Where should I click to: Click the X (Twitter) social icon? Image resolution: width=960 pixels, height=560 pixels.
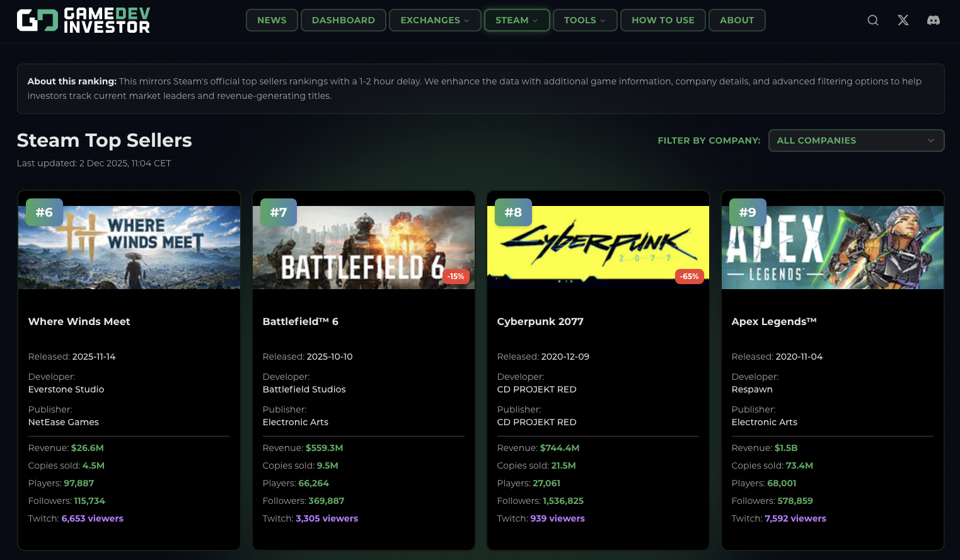pyautogui.click(x=903, y=20)
